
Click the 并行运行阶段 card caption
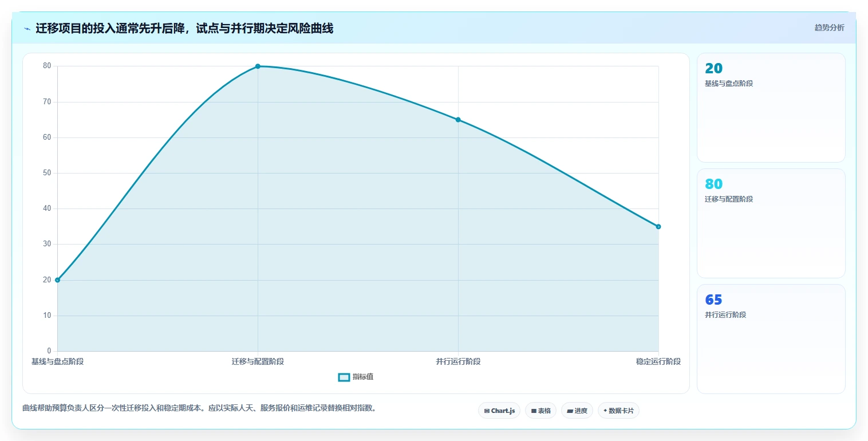point(725,315)
